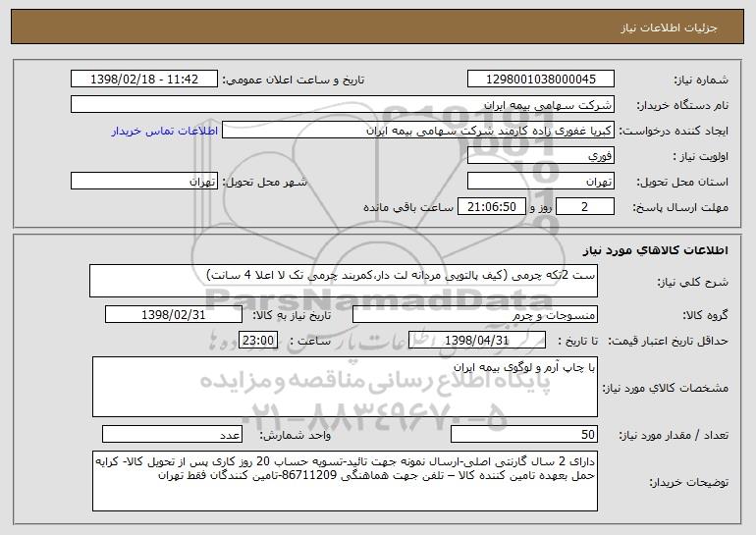The height and width of the screenshot is (535, 756).
Task: Open the اطلاعات تماس خریدار link
Action: [165, 132]
